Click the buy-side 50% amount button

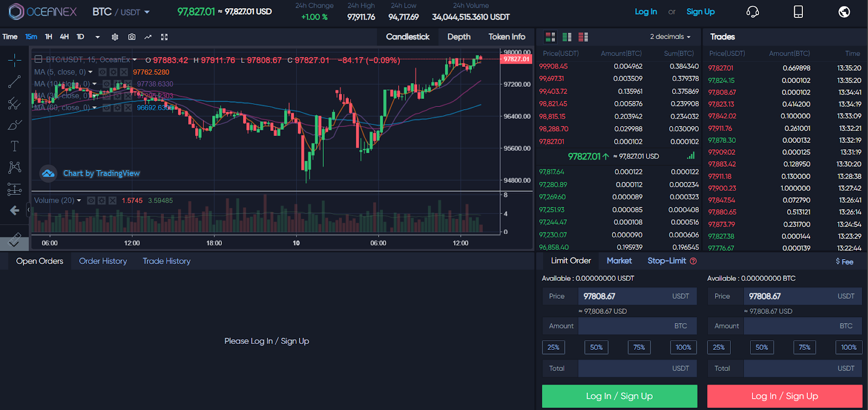tap(596, 348)
